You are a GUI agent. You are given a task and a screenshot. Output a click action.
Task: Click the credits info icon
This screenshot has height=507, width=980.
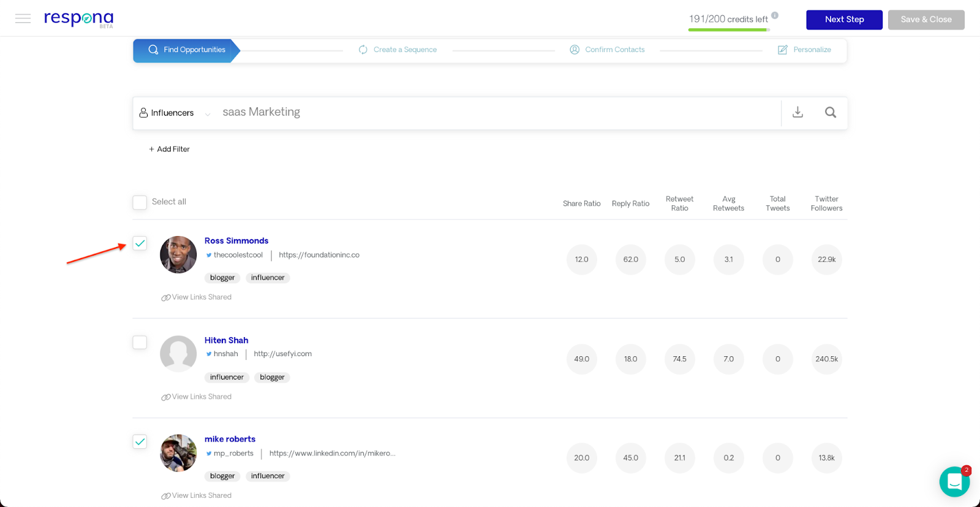[775, 15]
